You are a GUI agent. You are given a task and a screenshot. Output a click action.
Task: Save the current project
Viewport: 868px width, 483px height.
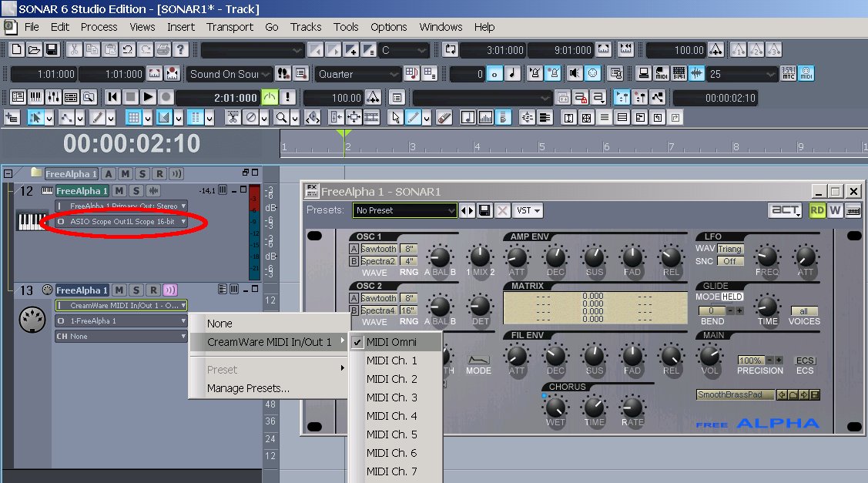click(x=52, y=50)
